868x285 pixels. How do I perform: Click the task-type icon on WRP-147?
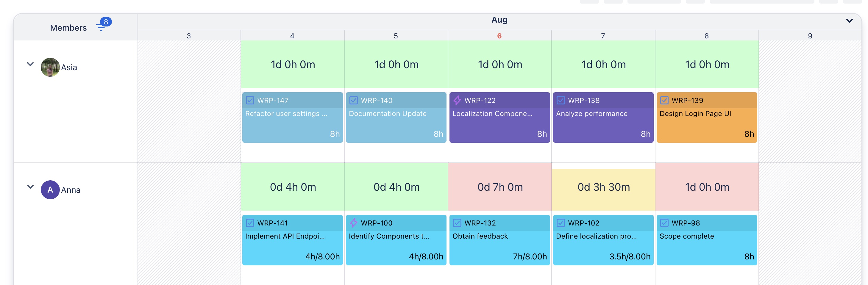click(x=250, y=100)
